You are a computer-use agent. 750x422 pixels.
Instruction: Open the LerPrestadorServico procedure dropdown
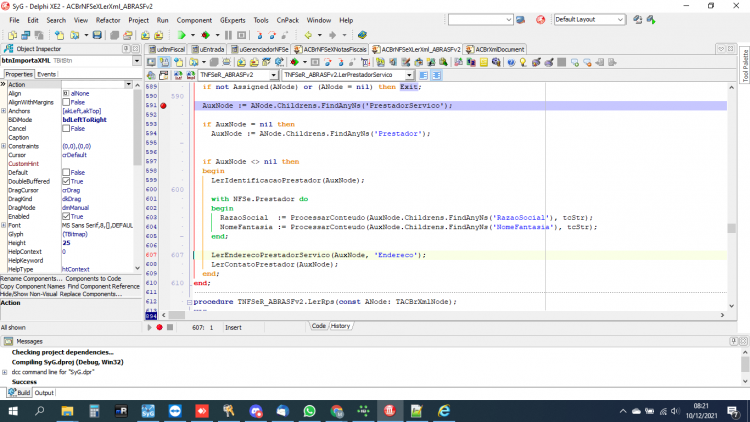point(409,75)
